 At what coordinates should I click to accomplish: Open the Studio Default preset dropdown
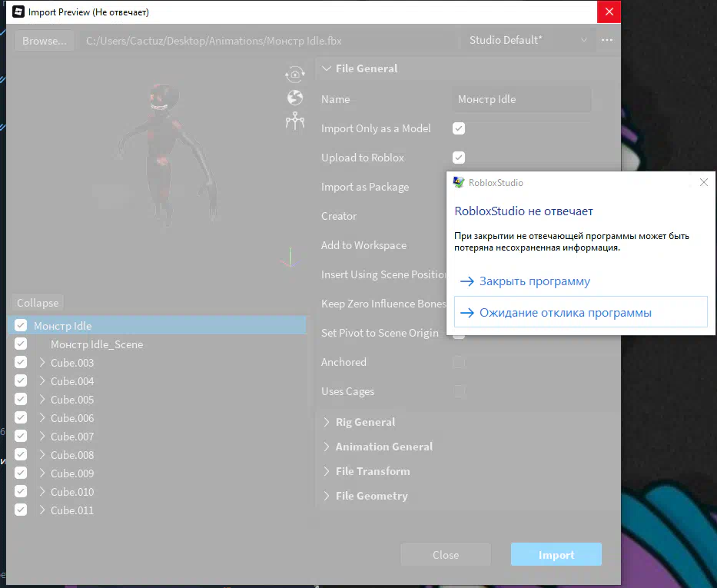pos(527,40)
